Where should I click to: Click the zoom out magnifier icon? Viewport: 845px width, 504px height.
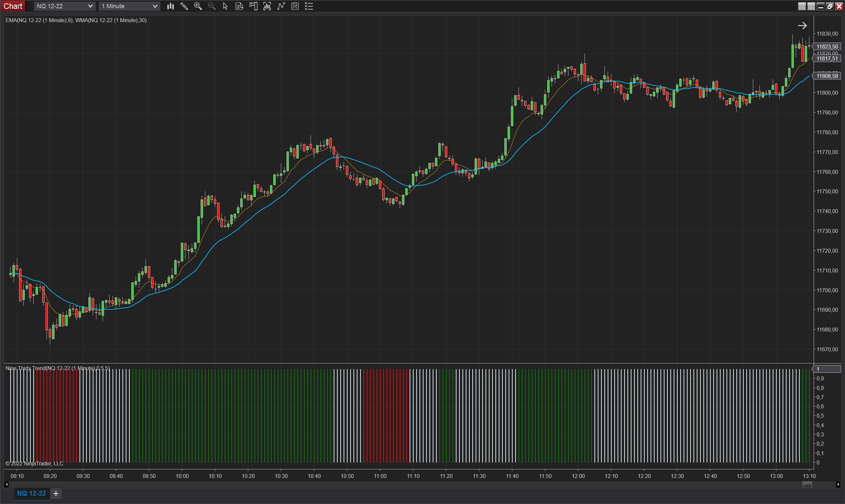pyautogui.click(x=212, y=6)
